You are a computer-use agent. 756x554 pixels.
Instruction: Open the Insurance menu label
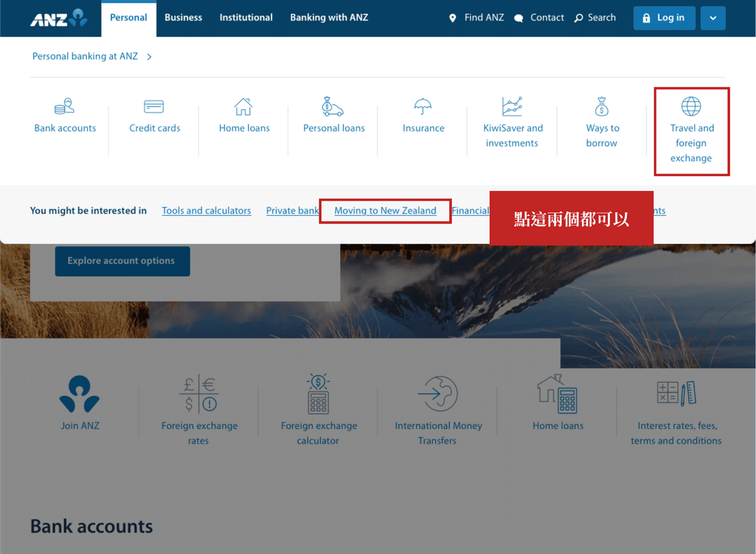click(x=423, y=128)
